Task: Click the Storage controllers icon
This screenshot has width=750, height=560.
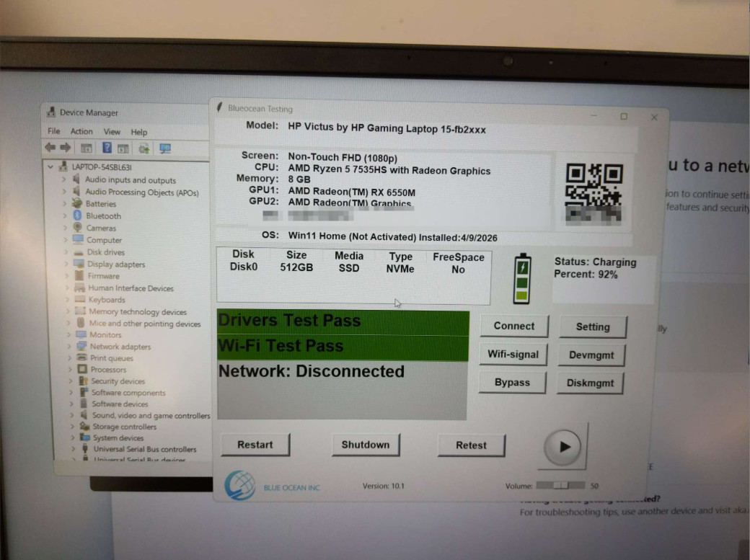Action: coord(84,426)
